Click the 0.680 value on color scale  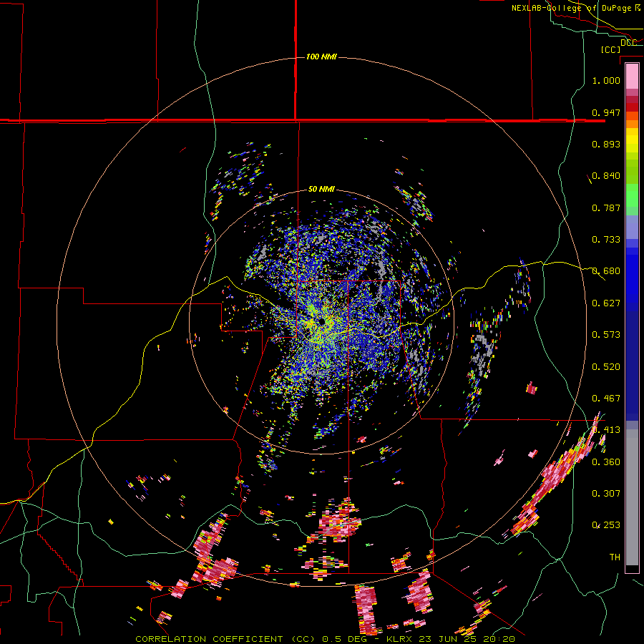[606, 271]
